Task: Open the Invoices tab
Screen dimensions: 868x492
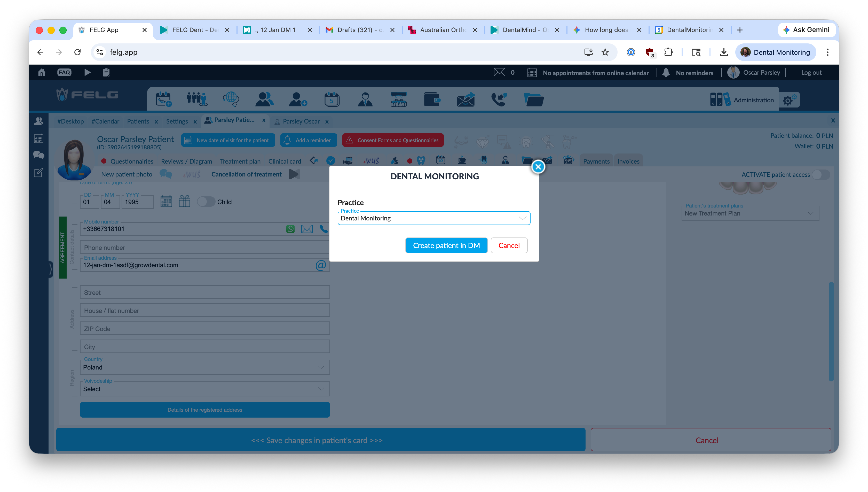Action: (628, 161)
